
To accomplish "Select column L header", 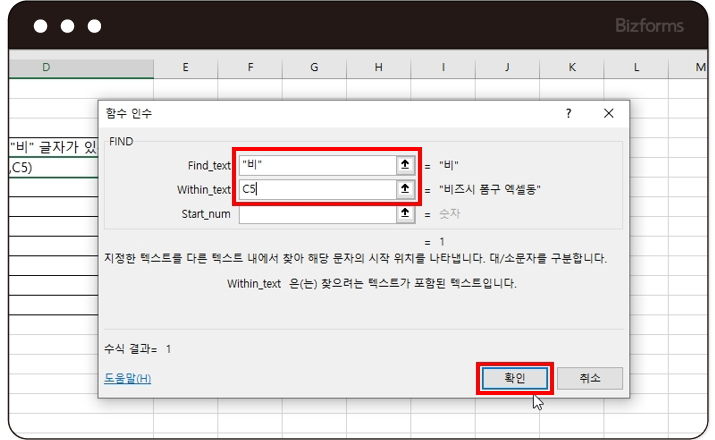I will 636,67.
